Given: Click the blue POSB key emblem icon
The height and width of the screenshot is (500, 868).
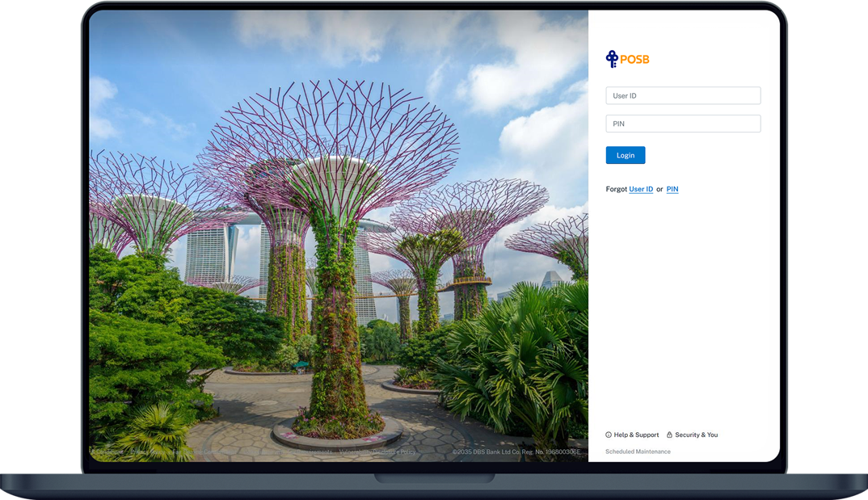Looking at the screenshot, I should (612, 59).
